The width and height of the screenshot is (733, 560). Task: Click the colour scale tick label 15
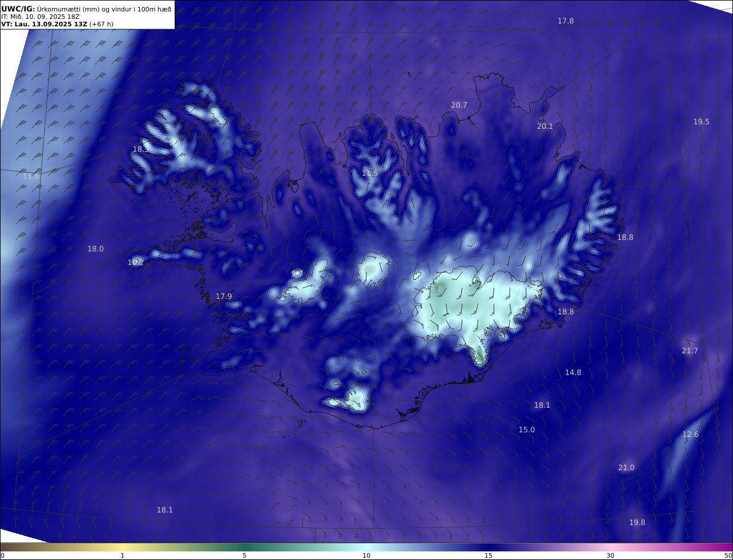click(488, 555)
